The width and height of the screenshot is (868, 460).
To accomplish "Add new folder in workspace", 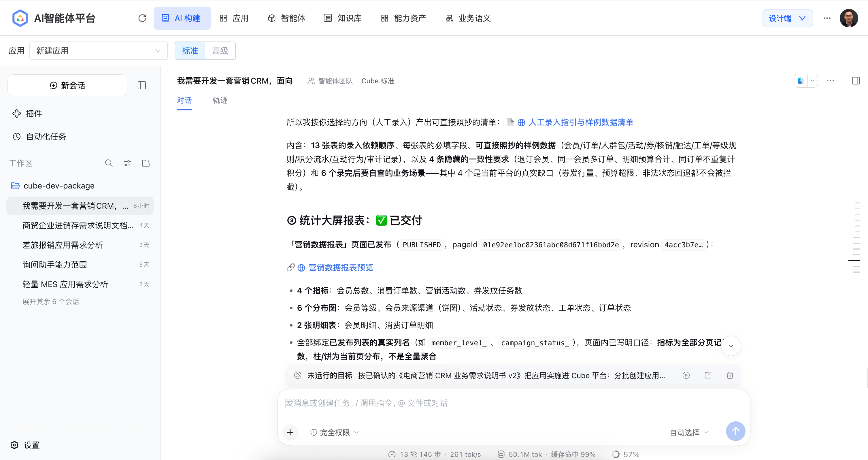I will [x=146, y=163].
